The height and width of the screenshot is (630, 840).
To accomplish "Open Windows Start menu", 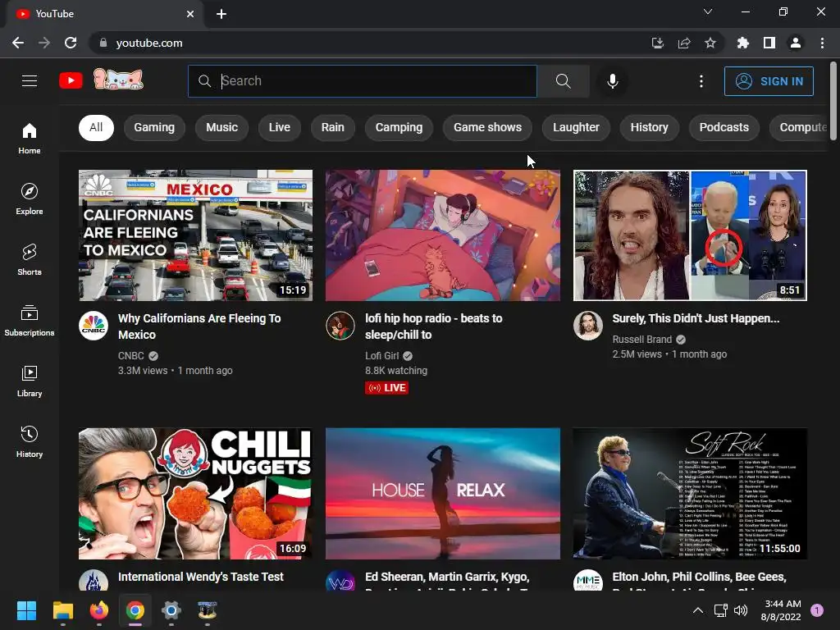I will coord(26,610).
